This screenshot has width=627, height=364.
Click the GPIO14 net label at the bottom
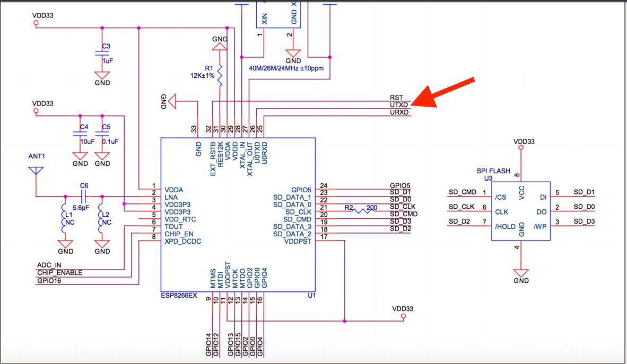pyautogui.click(x=208, y=344)
